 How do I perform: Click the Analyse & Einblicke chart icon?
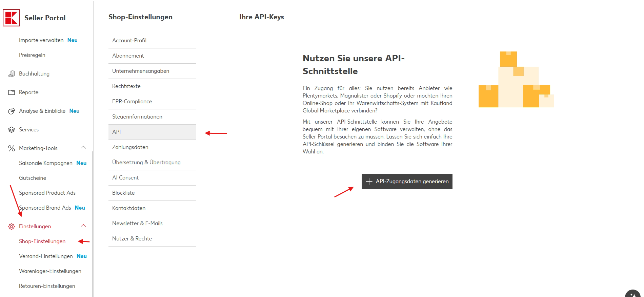pyautogui.click(x=12, y=111)
